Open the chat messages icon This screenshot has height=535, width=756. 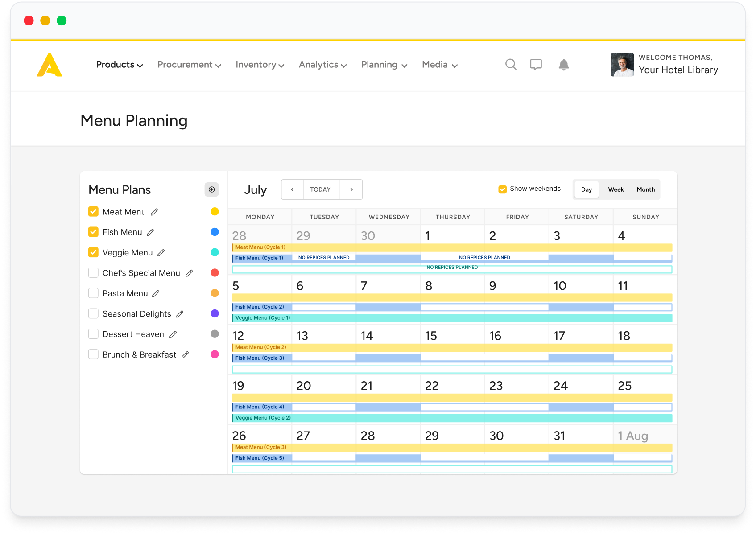tap(536, 65)
